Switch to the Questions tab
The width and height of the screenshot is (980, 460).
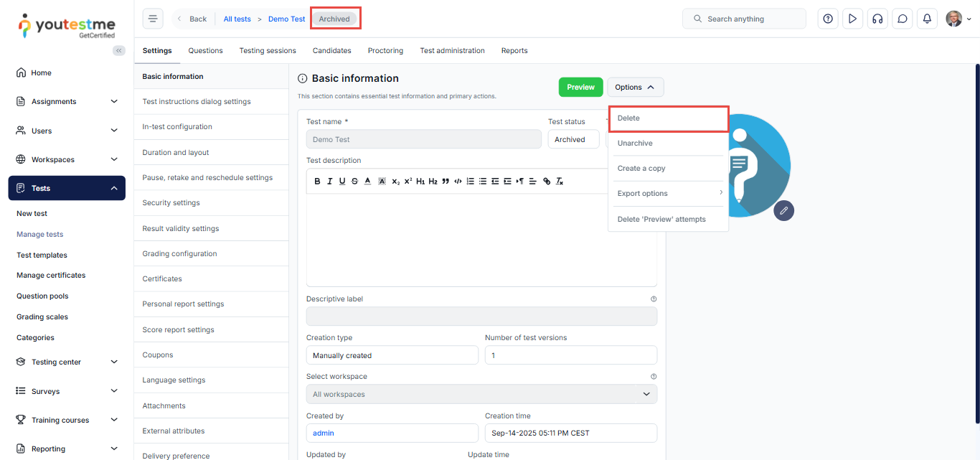point(205,51)
